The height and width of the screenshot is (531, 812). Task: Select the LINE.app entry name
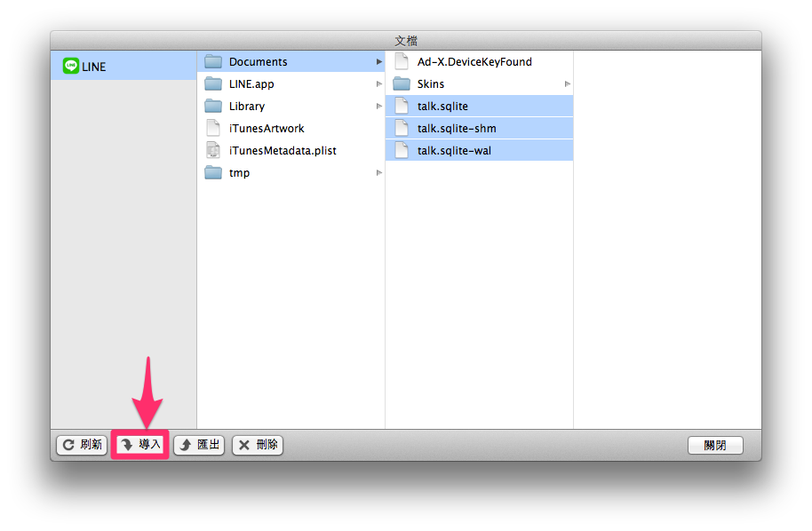coord(251,84)
